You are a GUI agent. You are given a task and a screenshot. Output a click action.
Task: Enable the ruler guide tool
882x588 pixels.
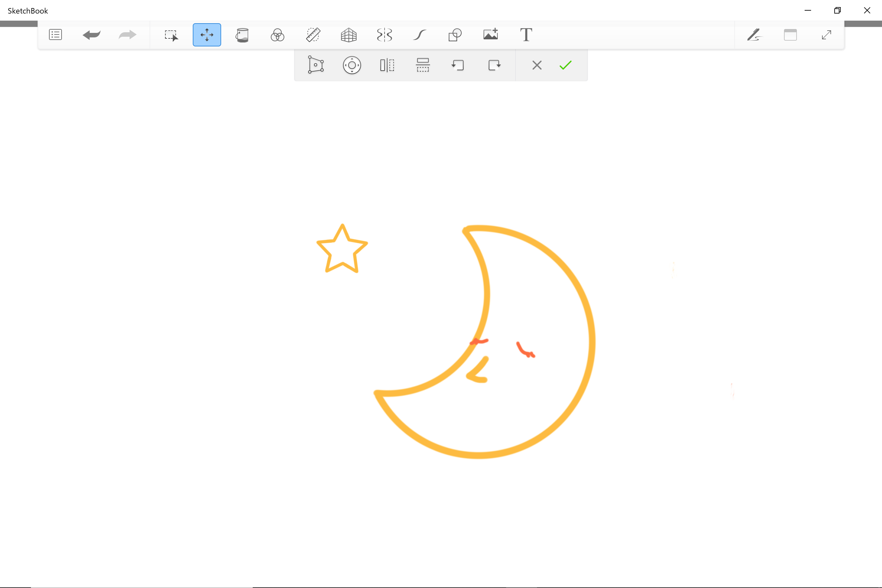coord(313,35)
